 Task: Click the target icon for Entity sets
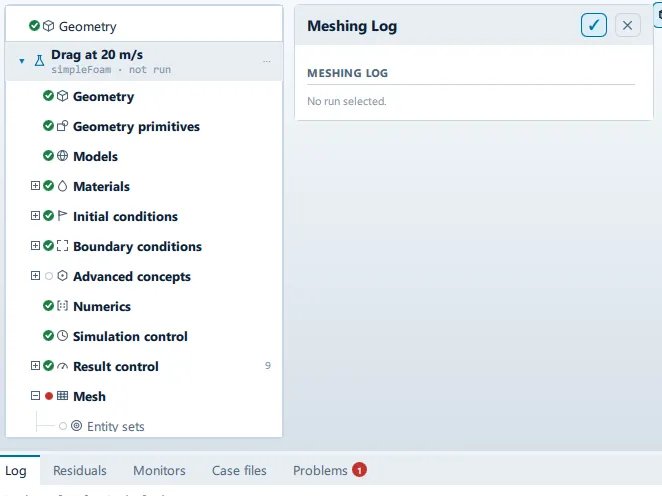click(76, 426)
